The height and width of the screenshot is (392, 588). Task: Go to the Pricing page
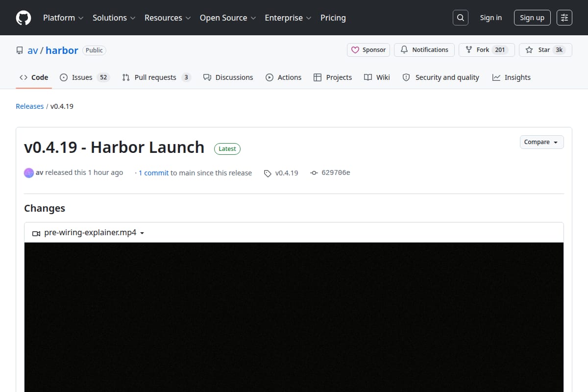pos(333,18)
